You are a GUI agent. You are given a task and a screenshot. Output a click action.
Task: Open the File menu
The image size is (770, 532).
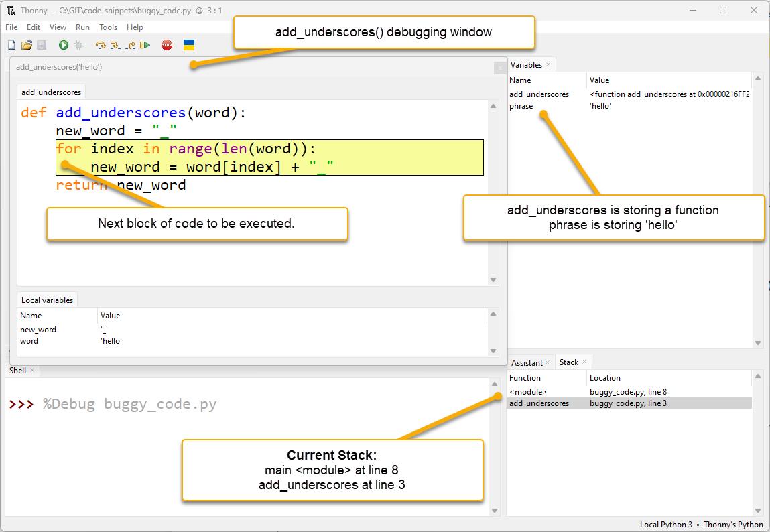(11, 27)
